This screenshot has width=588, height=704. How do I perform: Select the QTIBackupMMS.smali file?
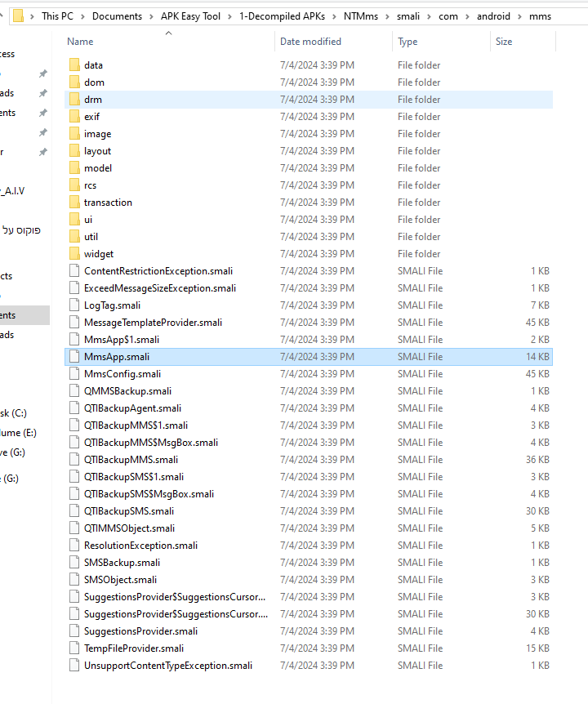click(x=131, y=460)
